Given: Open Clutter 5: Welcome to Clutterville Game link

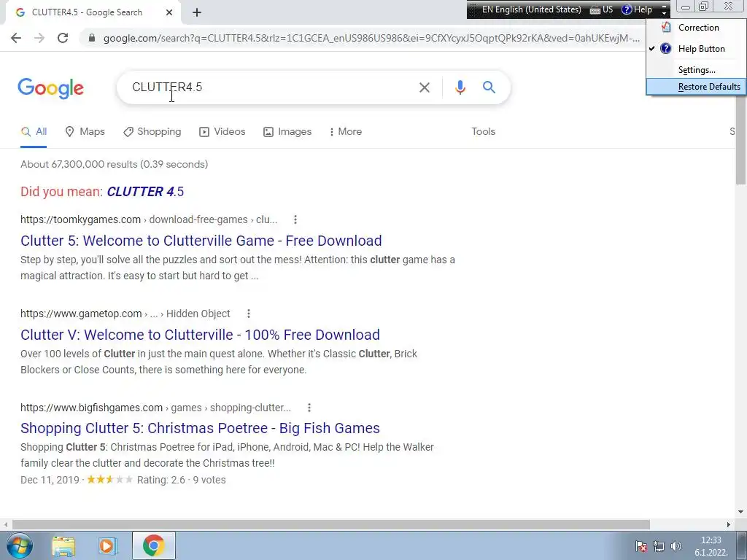Looking at the screenshot, I should point(201,241).
